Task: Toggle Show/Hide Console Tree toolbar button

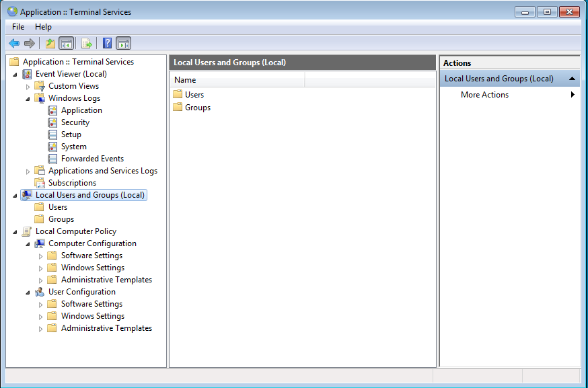Action: (66, 44)
